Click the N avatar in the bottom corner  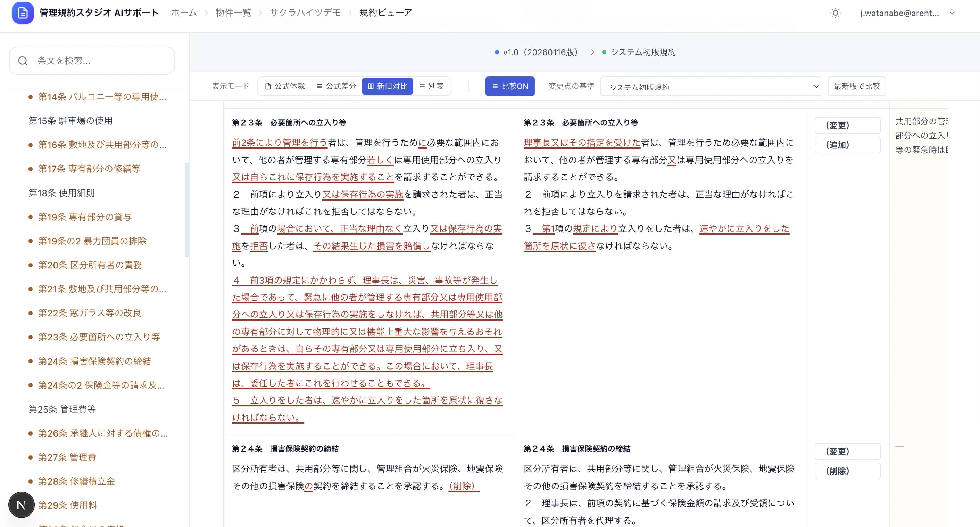tap(21, 504)
